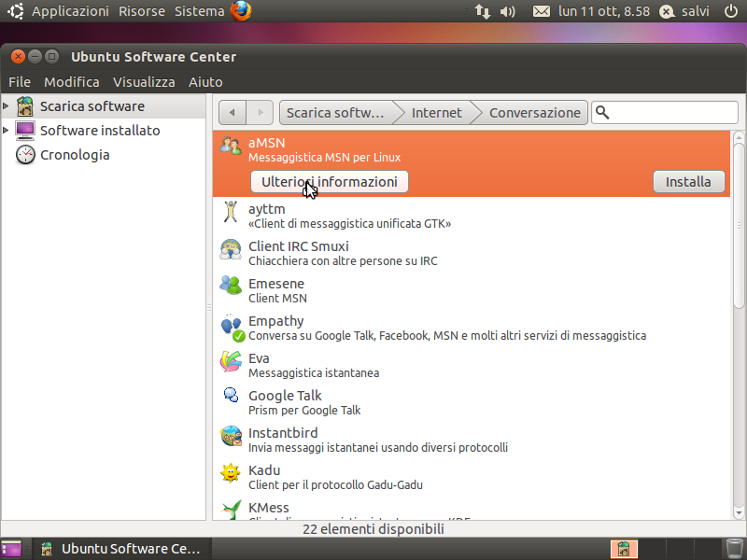This screenshot has width=747, height=560.
Task: Go to the Internet breadcrumb
Action: tap(436, 113)
